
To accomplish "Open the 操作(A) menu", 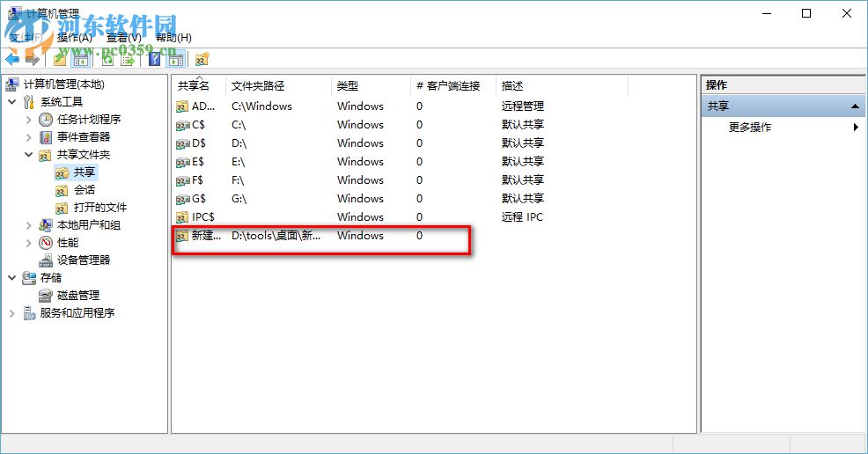I will 74,38.
